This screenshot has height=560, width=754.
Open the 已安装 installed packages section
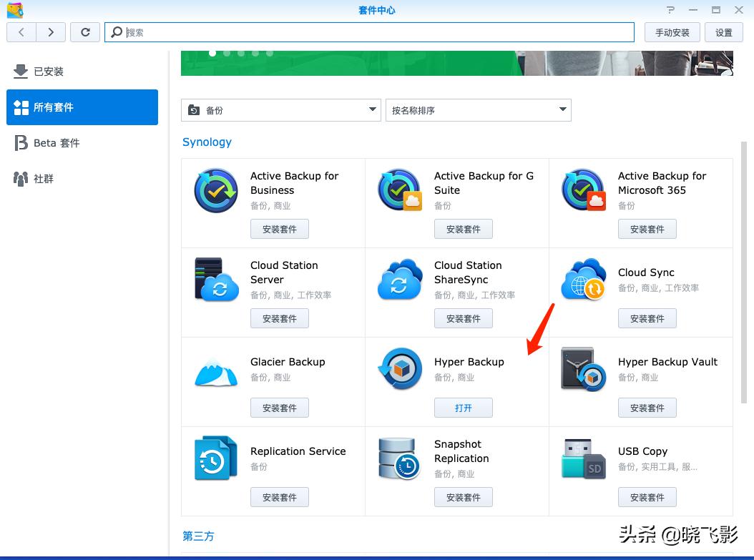82,72
